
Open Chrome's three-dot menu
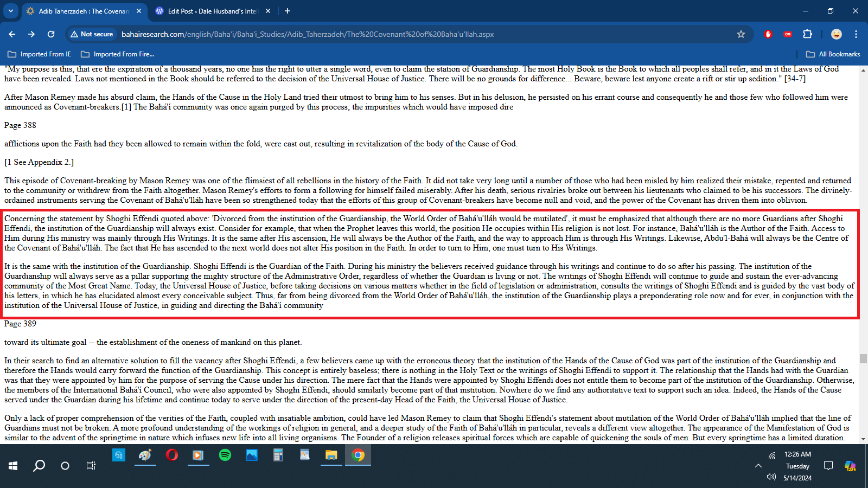(856, 34)
